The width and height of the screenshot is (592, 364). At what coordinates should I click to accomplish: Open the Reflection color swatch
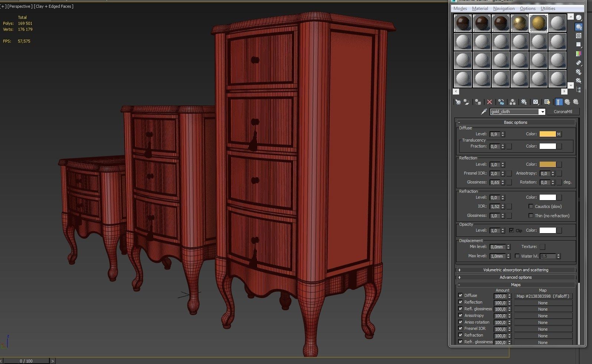[x=547, y=164]
